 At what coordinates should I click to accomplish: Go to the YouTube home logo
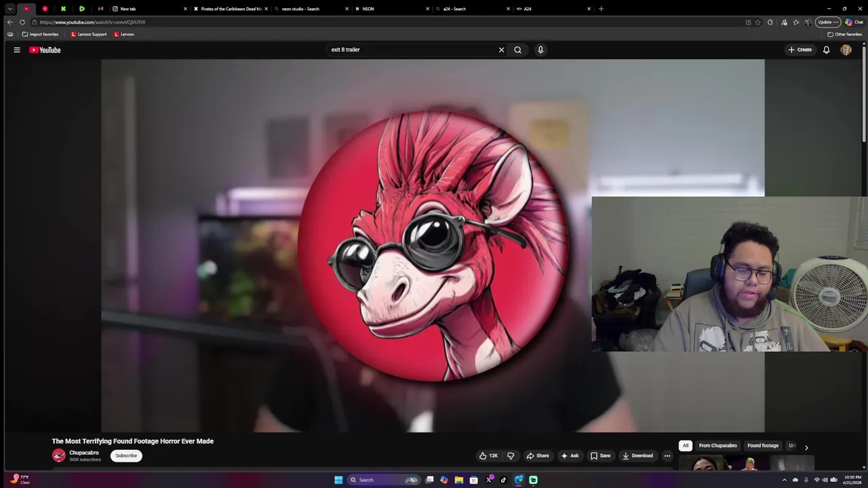click(x=45, y=49)
